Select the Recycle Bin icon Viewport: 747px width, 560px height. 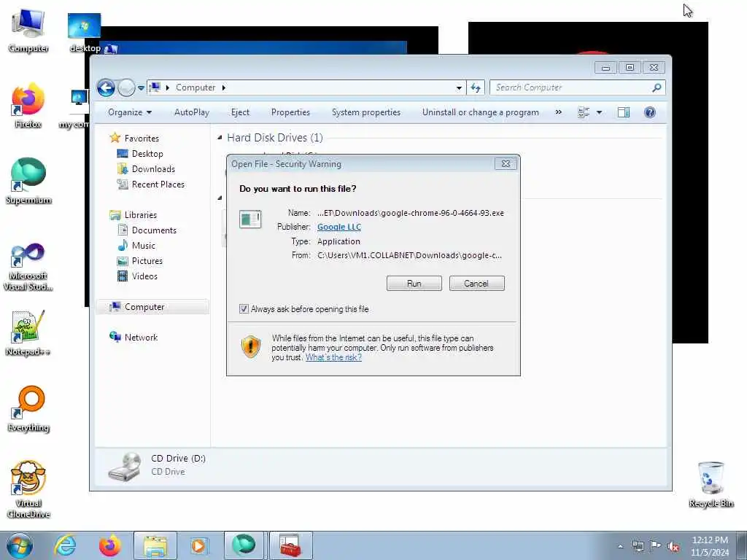tap(711, 484)
